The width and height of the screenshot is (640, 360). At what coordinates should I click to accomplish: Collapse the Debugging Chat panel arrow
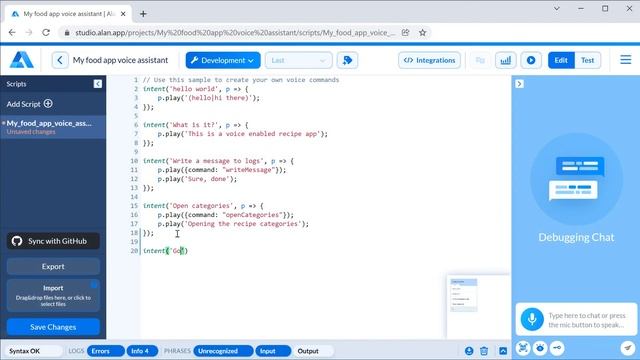(x=519, y=84)
